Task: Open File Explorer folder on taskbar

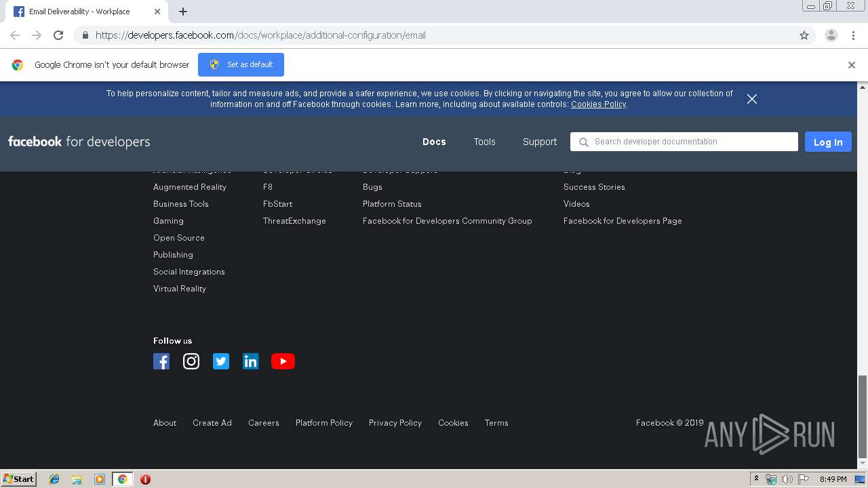Action: (x=77, y=479)
